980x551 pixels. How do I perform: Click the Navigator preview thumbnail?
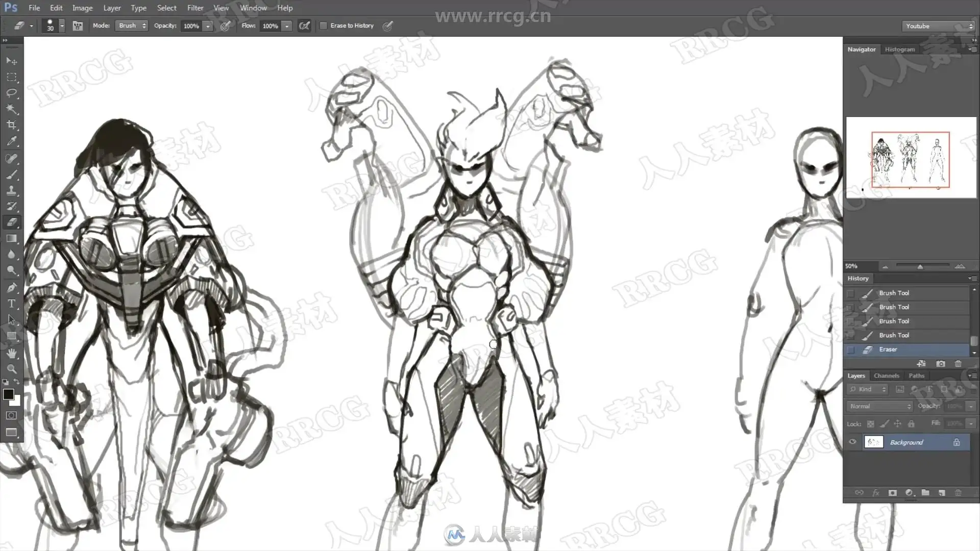(911, 158)
